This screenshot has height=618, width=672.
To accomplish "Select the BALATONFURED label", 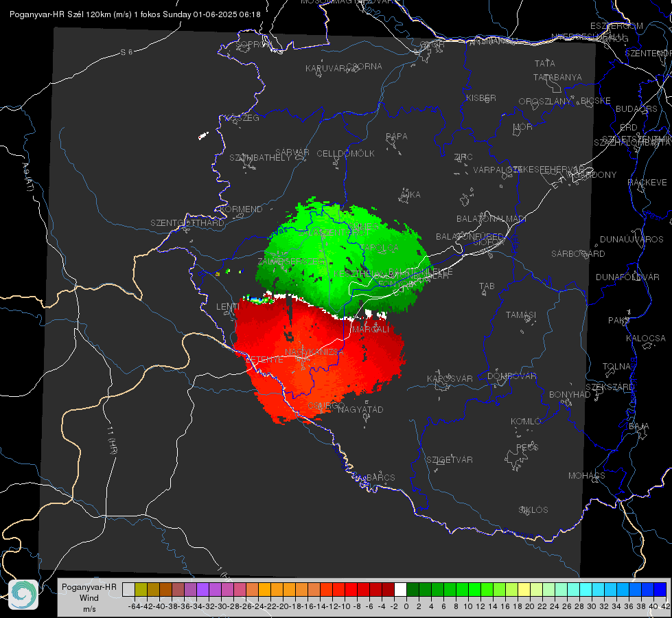I will click(x=470, y=237).
